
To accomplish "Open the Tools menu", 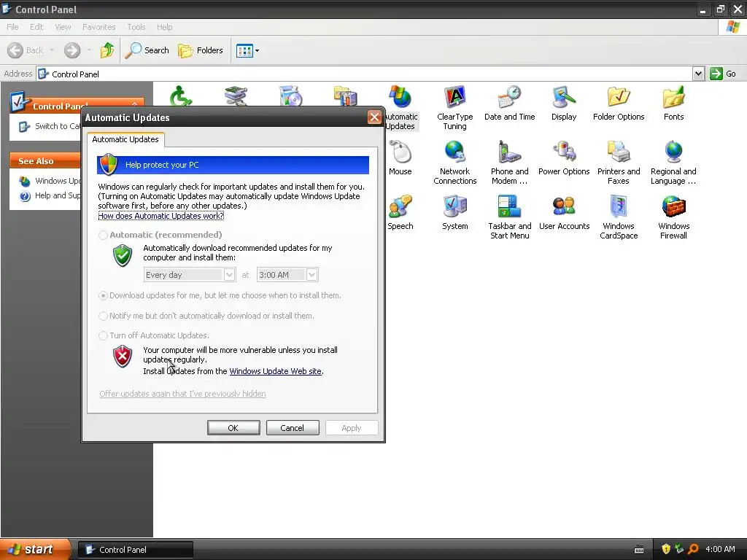I will coord(136,27).
